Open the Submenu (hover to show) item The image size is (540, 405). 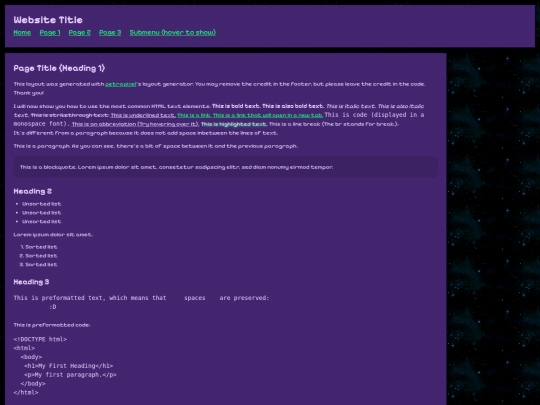click(173, 32)
